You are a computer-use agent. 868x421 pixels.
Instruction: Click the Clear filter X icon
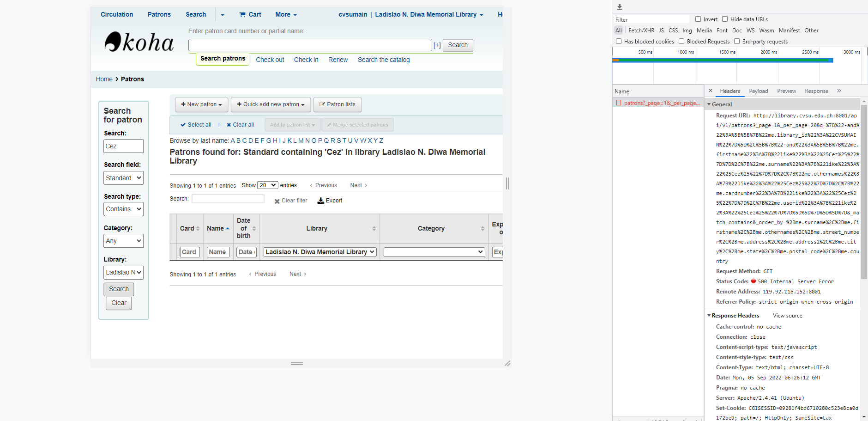pyautogui.click(x=277, y=201)
